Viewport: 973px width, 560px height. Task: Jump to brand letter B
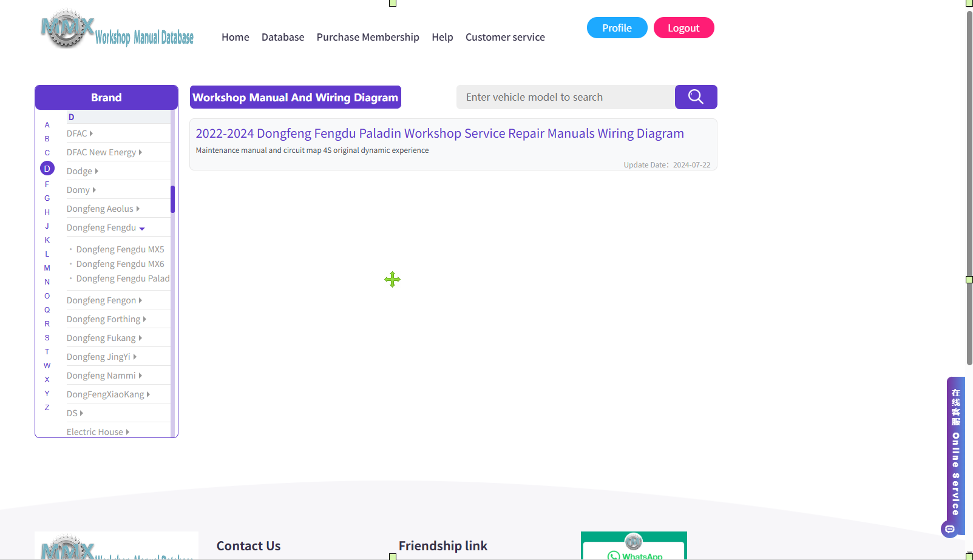pyautogui.click(x=47, y=139)
